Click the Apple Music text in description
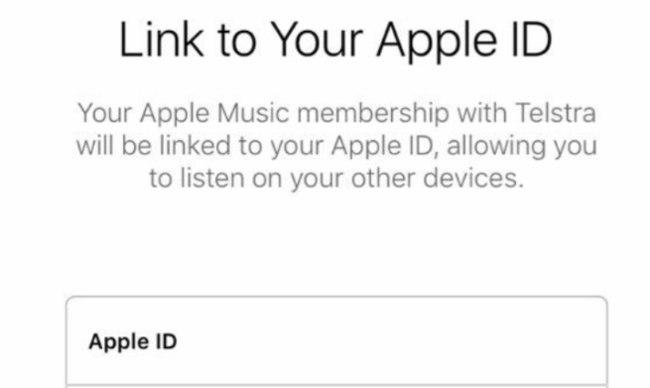This screenshot has width=650, height=388. (x=214, y=114)
